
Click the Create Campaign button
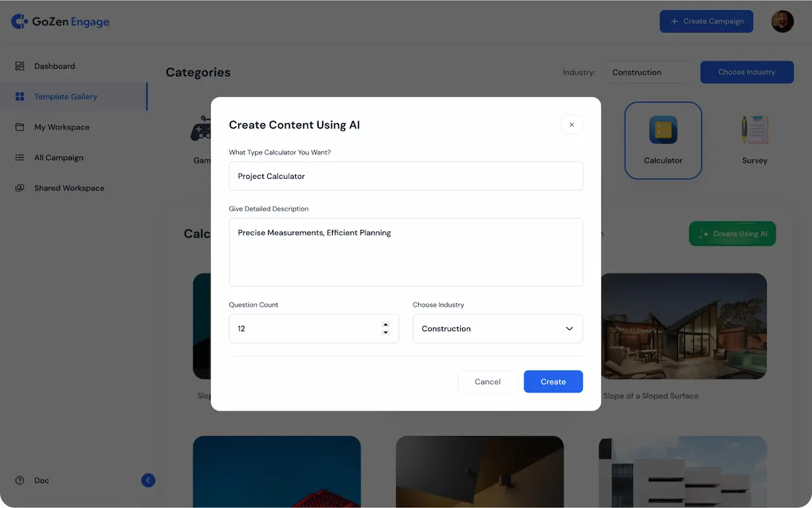pos(706,21)
